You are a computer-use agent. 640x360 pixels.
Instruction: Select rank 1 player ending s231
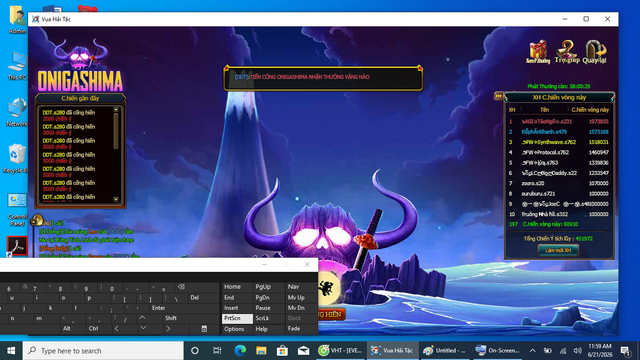[559, 122]
